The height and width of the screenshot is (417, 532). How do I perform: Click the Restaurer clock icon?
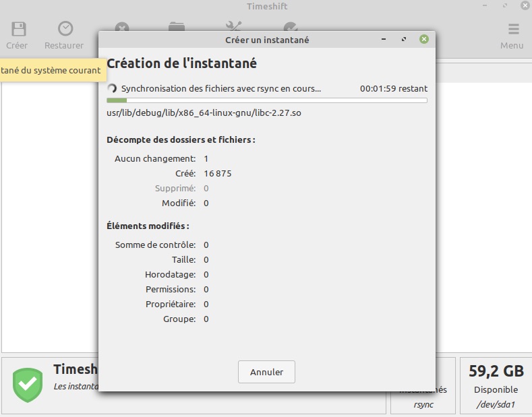[x=65, y=30]
